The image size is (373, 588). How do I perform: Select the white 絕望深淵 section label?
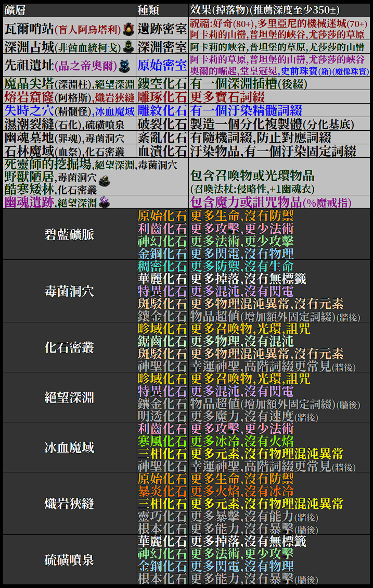69,397
